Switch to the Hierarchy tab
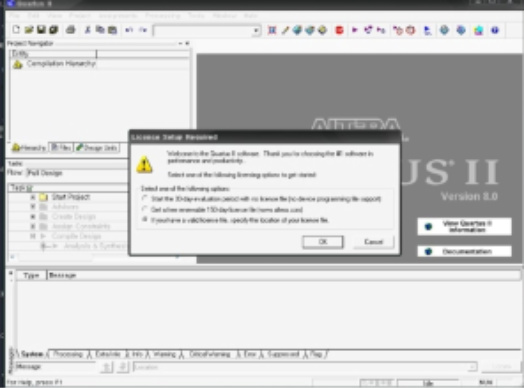The image size is (524, 388). click(29, 148)
